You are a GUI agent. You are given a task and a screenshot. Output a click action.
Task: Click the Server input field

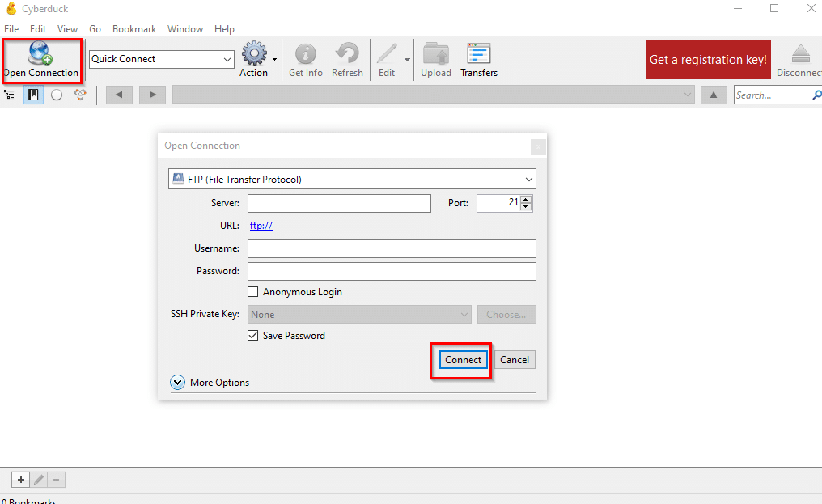pyautogui.click(x=339, y=203)
